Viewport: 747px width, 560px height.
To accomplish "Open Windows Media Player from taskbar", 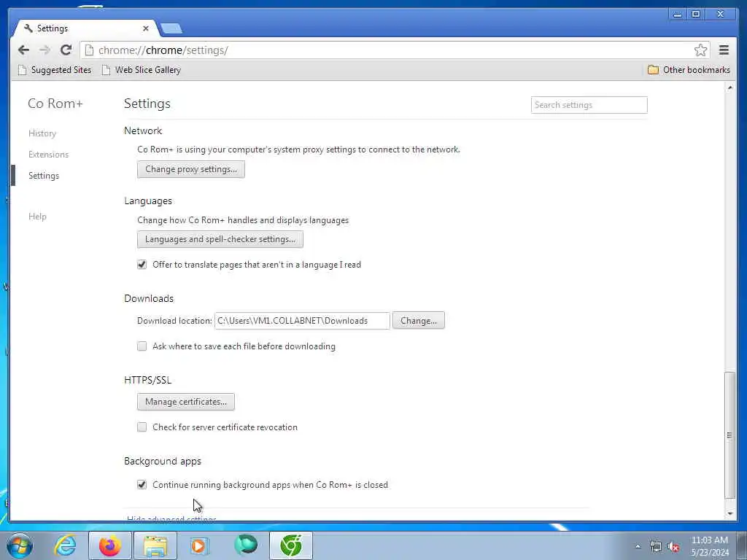I will (x=199, y=545).
